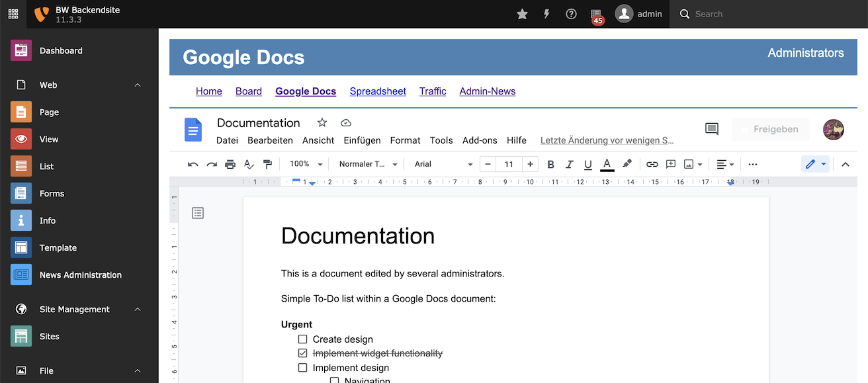Select the paint format tool
The image size is (868, 383).
click(267, 164)
